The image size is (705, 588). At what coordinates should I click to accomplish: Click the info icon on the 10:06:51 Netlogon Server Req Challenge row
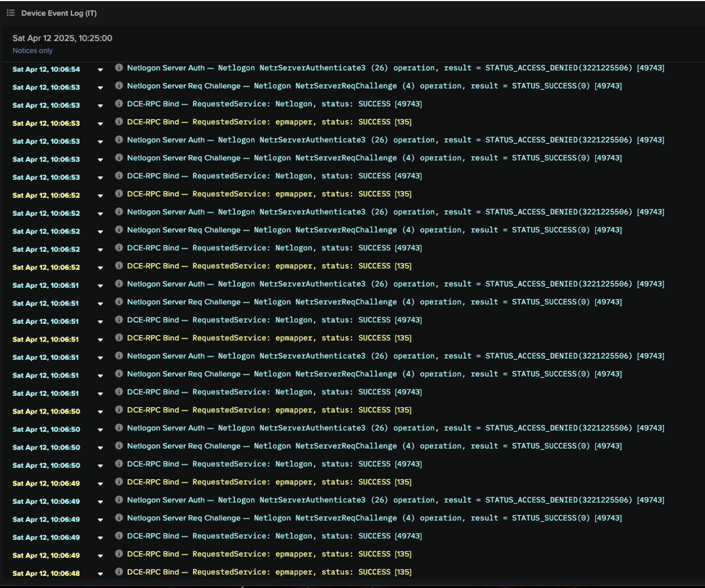click(x=119, y=301)
